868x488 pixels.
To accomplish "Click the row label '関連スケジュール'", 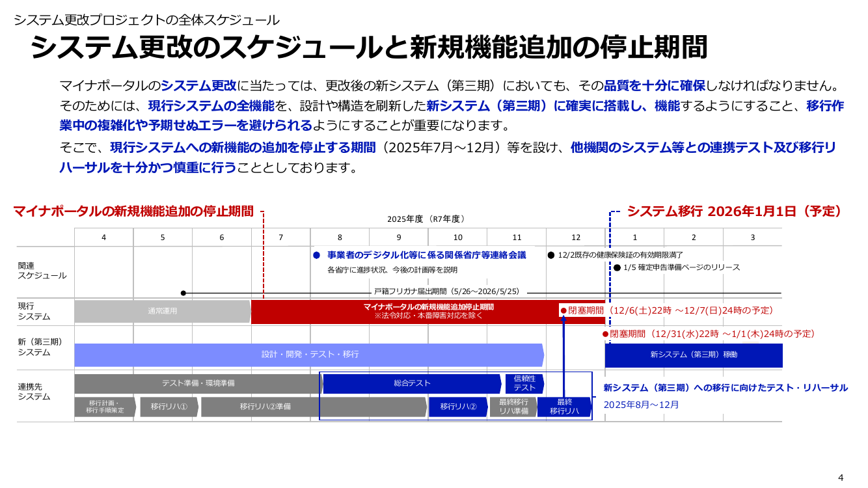I will 42,270.
